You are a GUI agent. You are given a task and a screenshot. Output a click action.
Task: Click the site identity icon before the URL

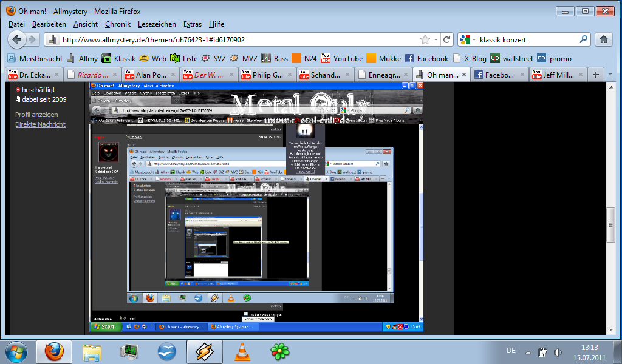tap(52, 39)
